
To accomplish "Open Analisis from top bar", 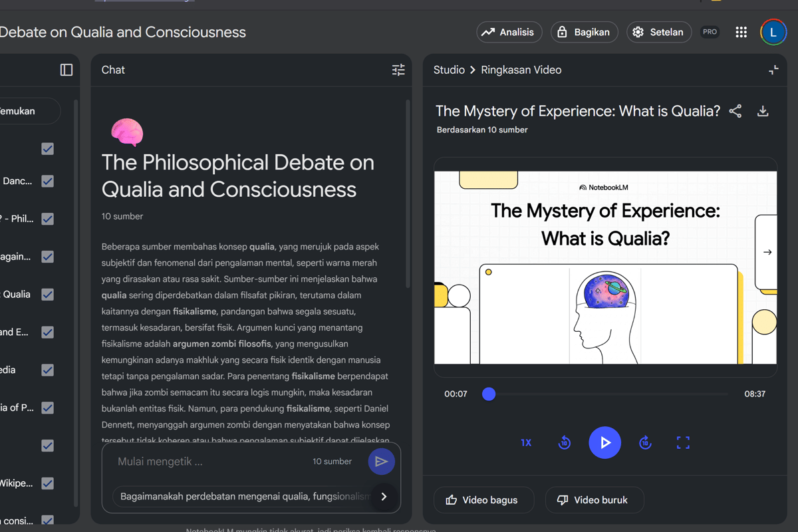I will point(509,32).
